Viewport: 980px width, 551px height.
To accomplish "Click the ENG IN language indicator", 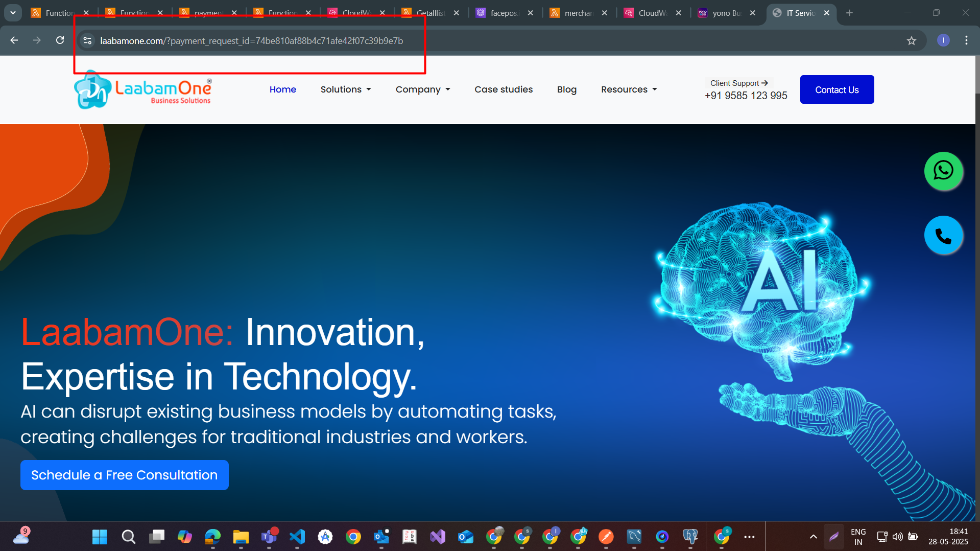I will point(858,537).
